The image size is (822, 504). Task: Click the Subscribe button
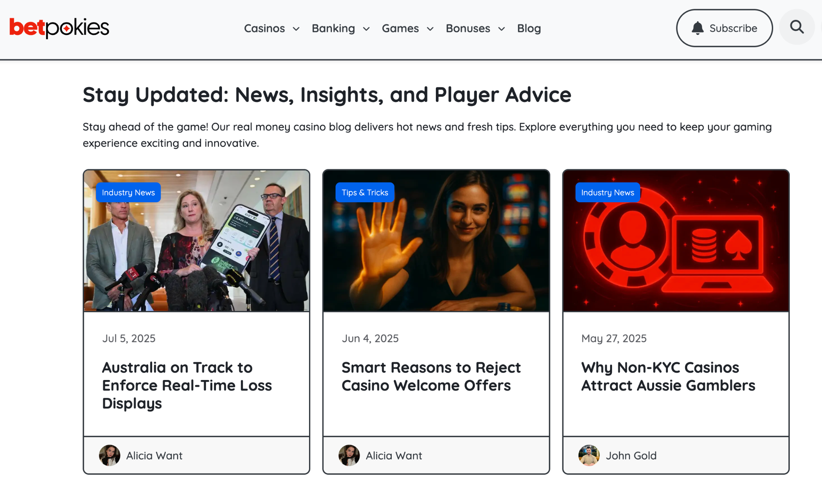coord(724,28)
